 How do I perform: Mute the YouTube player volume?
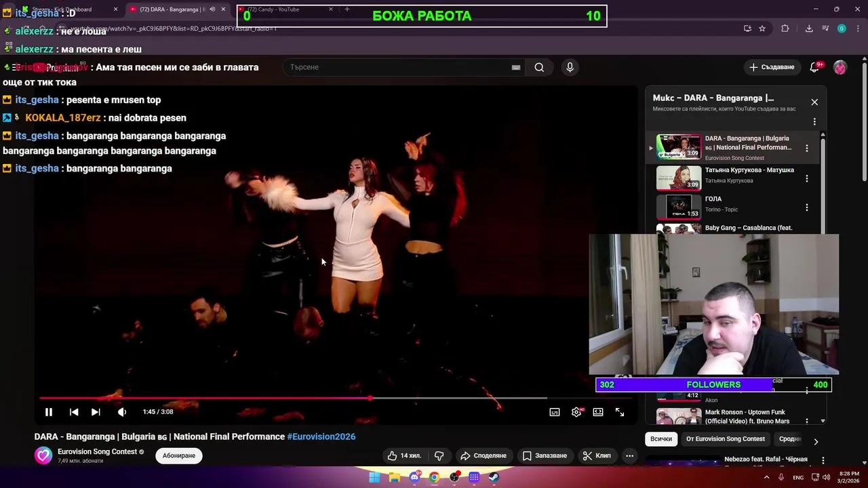click(x=122, y=412)
